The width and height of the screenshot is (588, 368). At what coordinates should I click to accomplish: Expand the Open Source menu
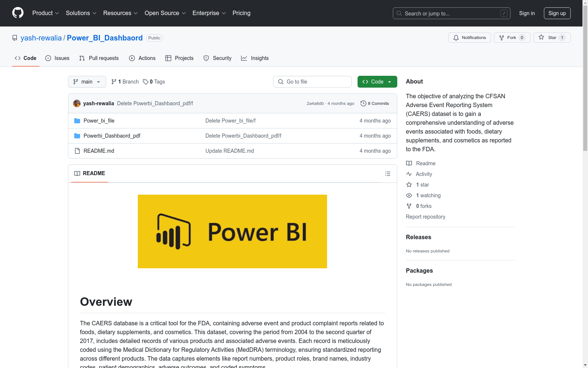click(x=165, y=13)
